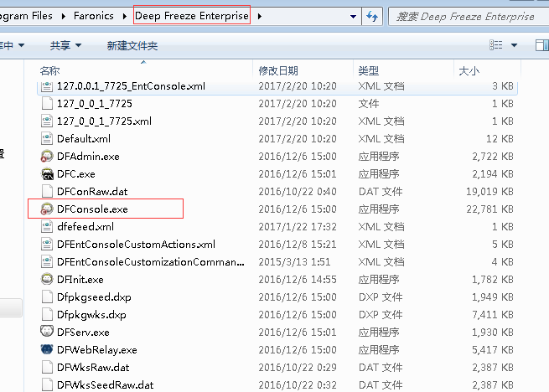Click the DFC.exe command icon

(x=47, y=173)
